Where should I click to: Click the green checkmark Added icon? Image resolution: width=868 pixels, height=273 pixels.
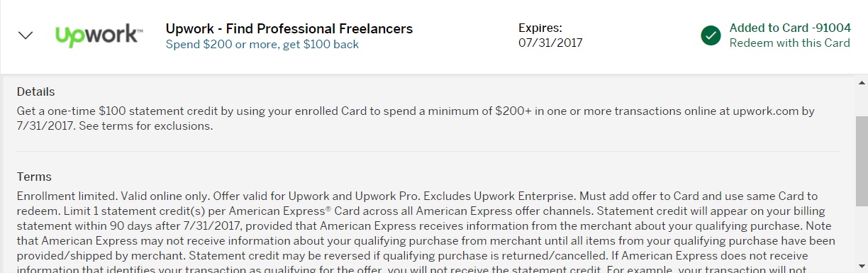(711, 35)
